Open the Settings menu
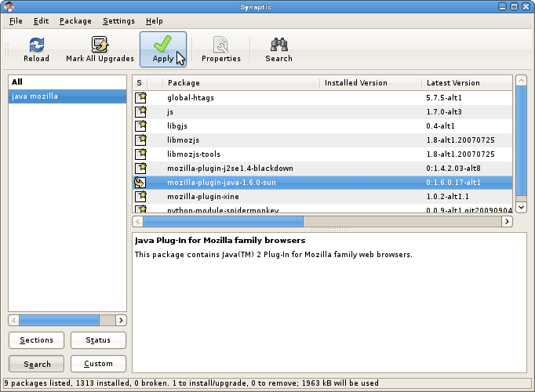Screen dimensions: 535x392 click(x=118, y=21)
